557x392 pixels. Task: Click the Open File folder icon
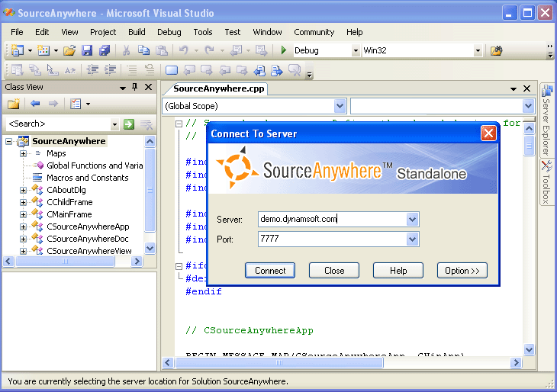click(x=69, y=50)
